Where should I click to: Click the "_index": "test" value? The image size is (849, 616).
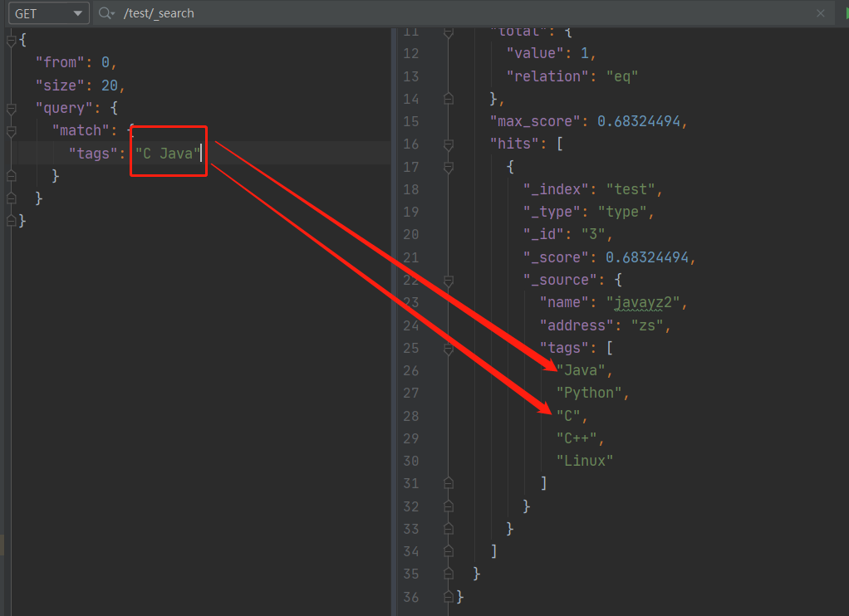click(x=631, y=189)
